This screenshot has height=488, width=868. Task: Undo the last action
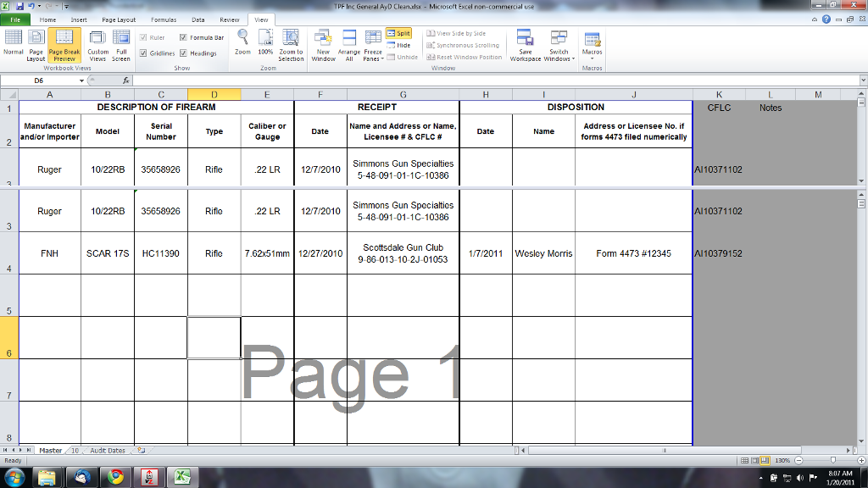click(x=31, y=6)
